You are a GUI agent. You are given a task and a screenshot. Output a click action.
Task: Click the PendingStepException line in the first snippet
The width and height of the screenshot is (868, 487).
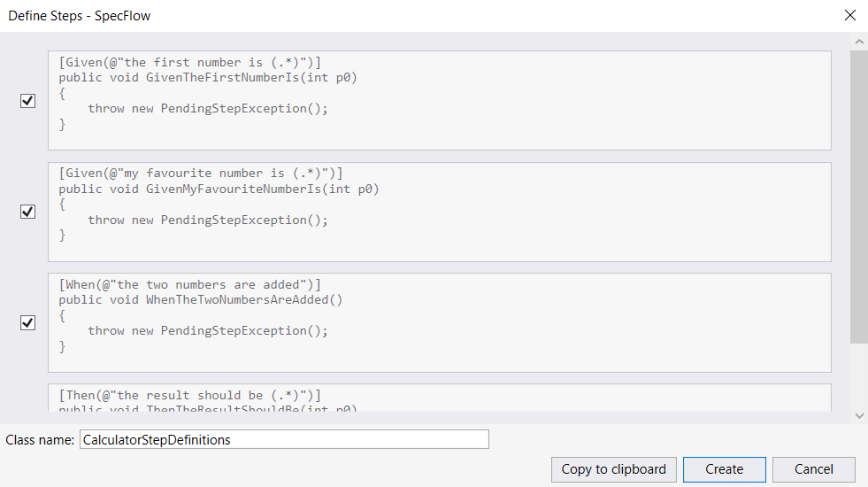(207, 108)
